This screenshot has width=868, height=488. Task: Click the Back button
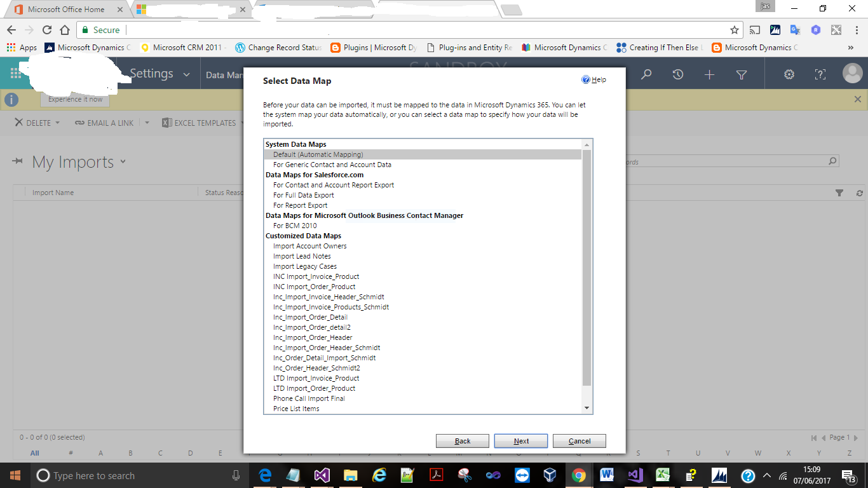pos(463,441)
